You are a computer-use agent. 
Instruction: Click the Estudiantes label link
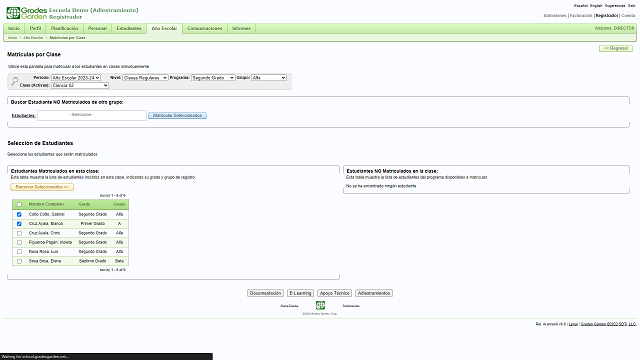point(23,116)
